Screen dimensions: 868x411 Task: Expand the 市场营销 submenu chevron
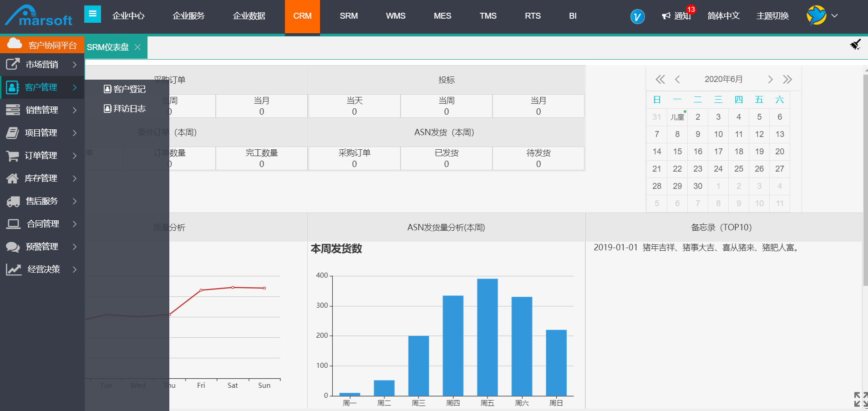point(75,65)
